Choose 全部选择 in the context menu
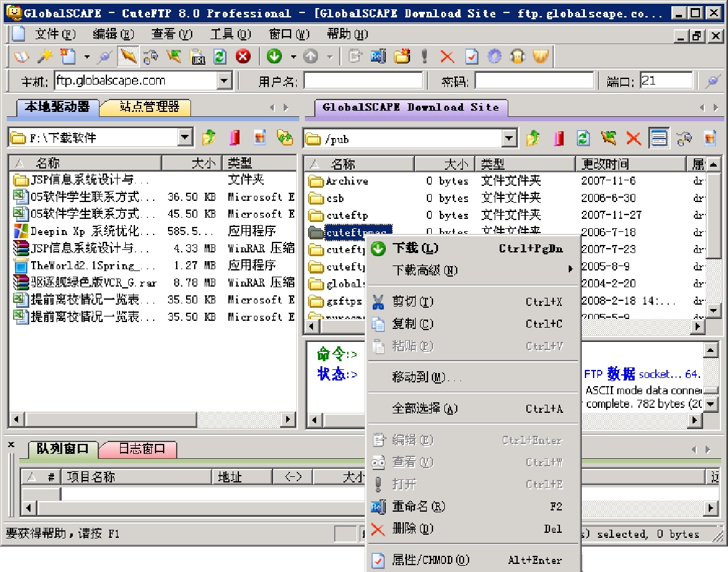This screenshot has width=728, height=572. (474, 408)
